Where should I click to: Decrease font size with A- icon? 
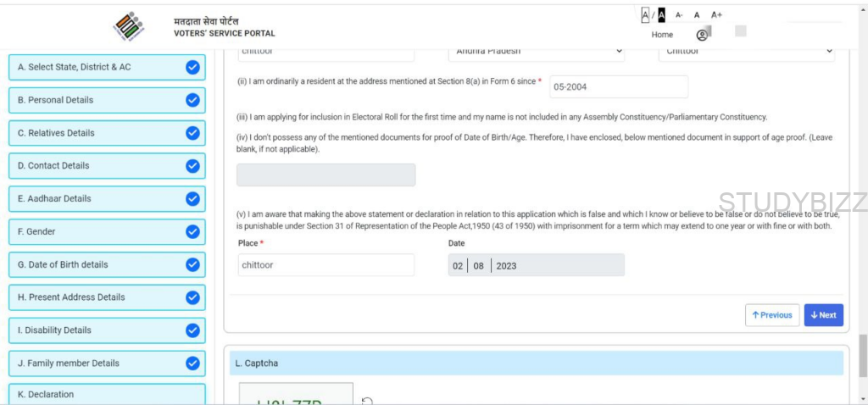679,14
